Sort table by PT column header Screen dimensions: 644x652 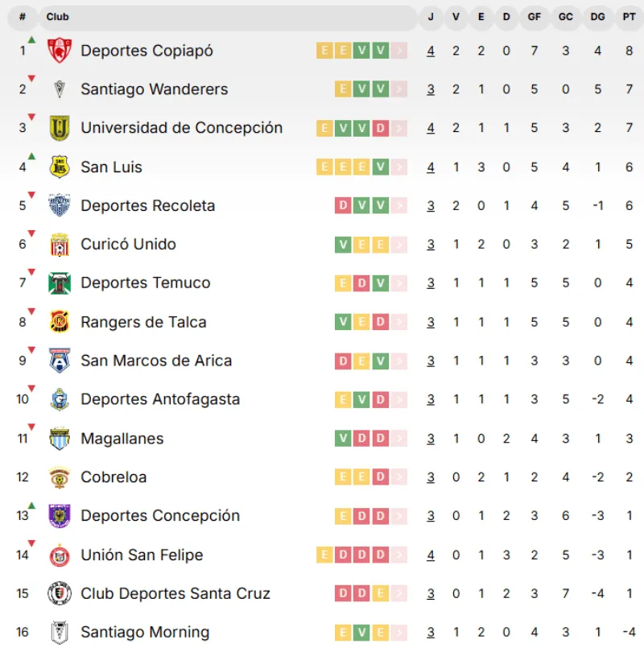629,17
